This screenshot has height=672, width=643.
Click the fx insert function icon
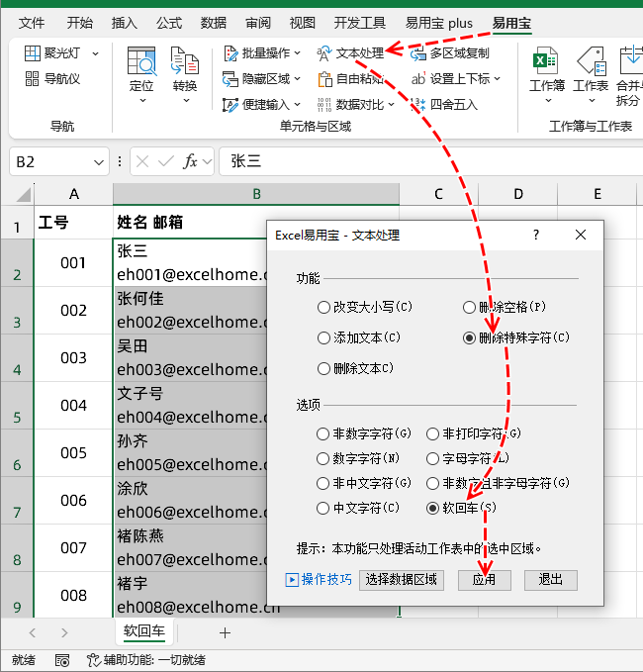coord(190,161)
